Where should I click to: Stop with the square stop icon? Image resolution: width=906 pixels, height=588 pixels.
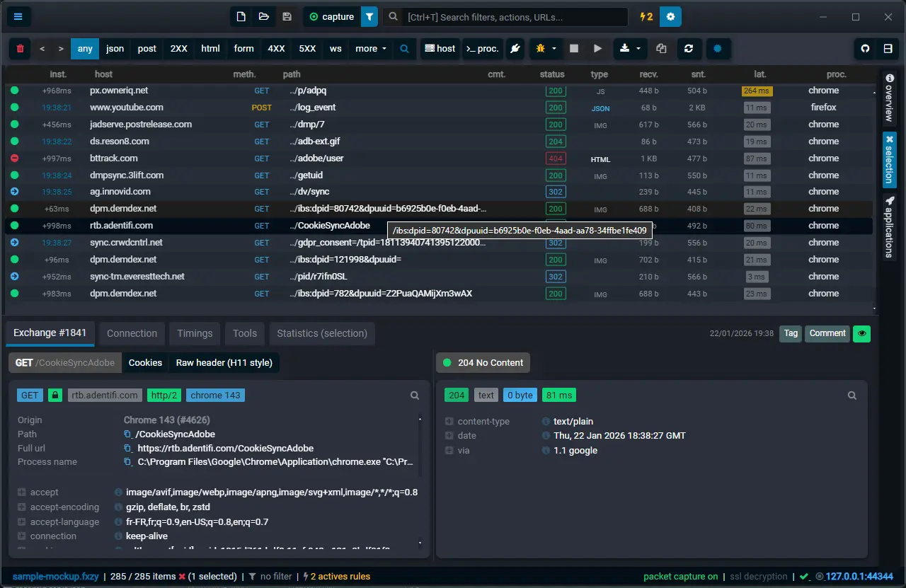574,49
